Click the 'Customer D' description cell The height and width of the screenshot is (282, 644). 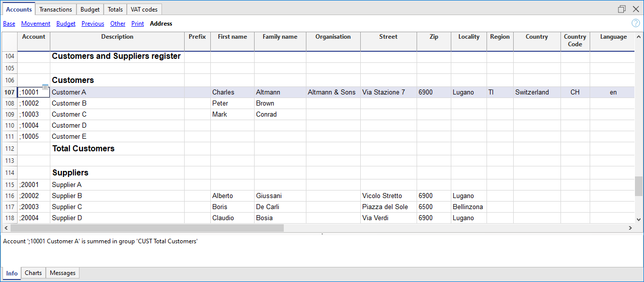(117, 125)
